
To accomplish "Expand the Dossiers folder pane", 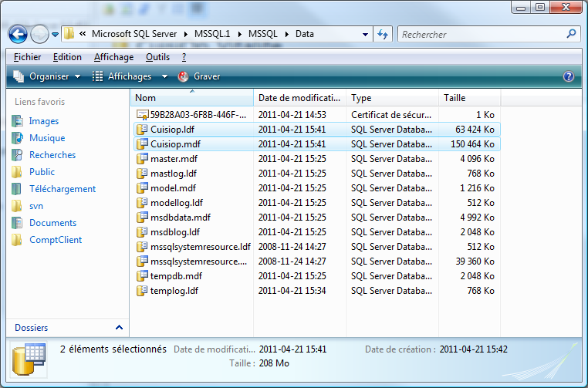I will pyautogui.click(x=119, y=328).
